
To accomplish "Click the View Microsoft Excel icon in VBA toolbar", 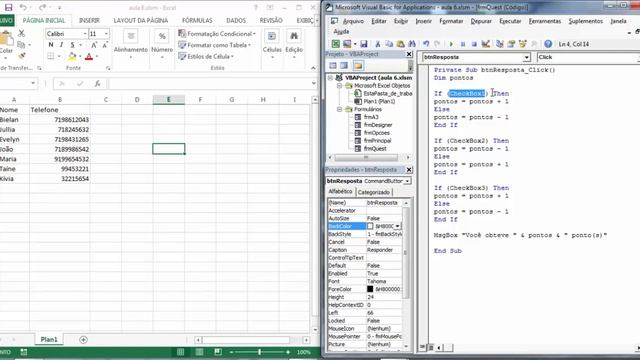I will (x=336, y=44).
